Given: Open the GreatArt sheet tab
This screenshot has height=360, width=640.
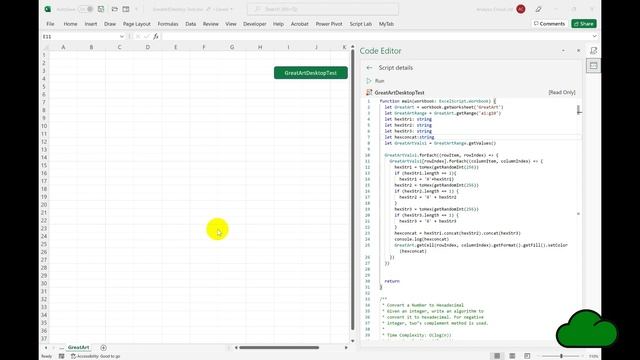Looking at the screenshot, I should (x=78, y=347).
